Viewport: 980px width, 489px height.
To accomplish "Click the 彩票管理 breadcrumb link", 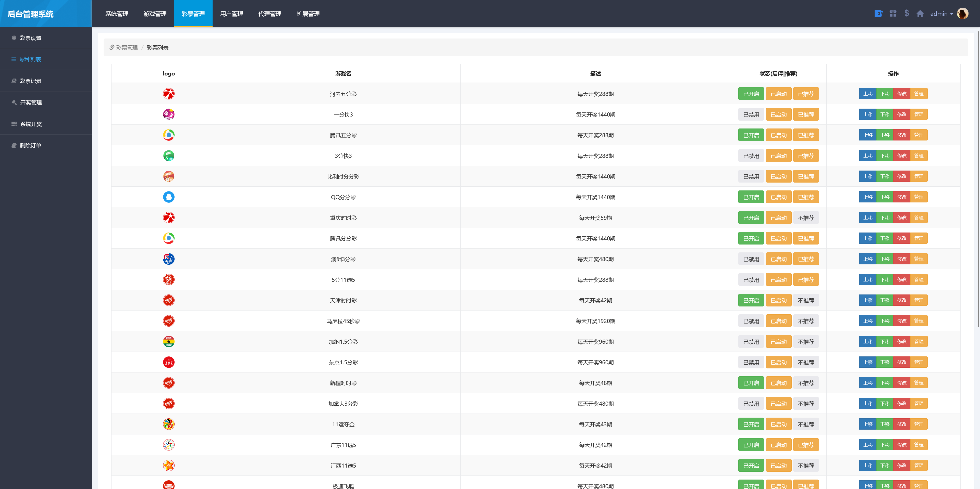I will [127, 47].
